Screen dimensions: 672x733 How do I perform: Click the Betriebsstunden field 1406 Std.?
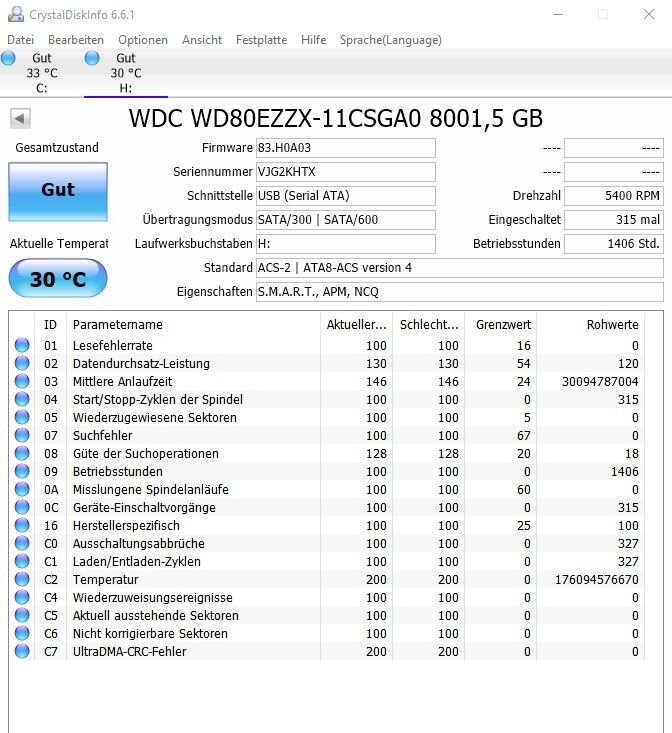(614, 244)
